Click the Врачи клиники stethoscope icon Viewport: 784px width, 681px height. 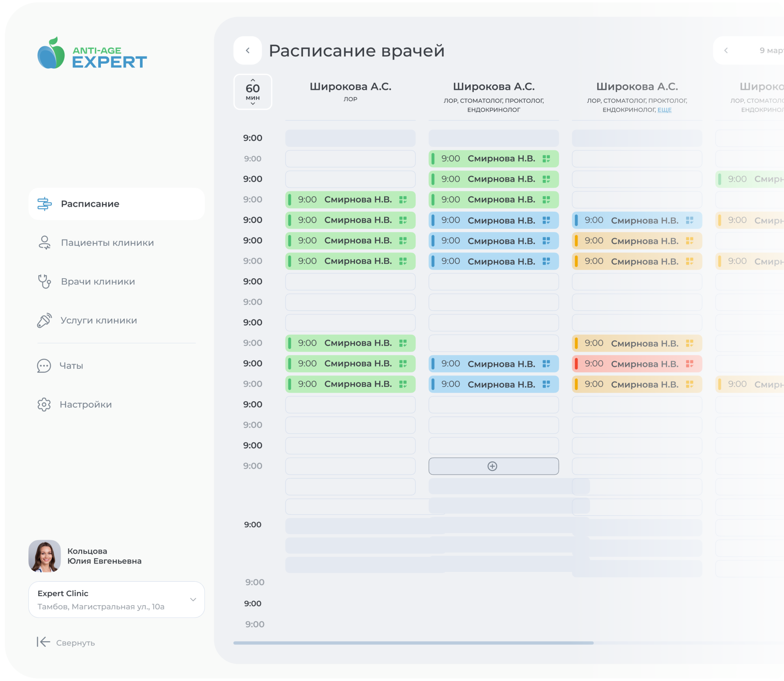point(44,282)
